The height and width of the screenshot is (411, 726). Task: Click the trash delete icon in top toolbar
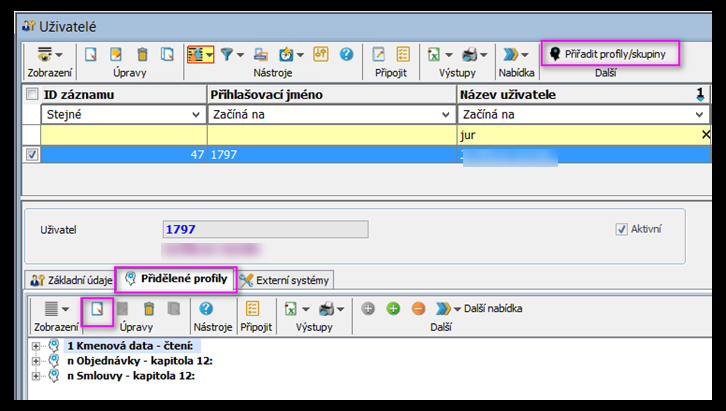click(x=142, y=54)
